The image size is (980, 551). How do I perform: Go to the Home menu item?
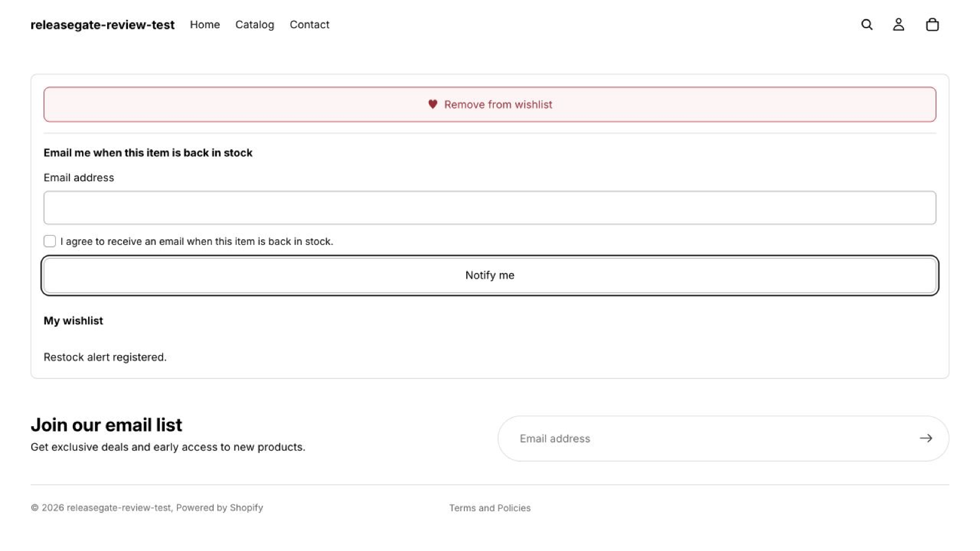(205, 24)
